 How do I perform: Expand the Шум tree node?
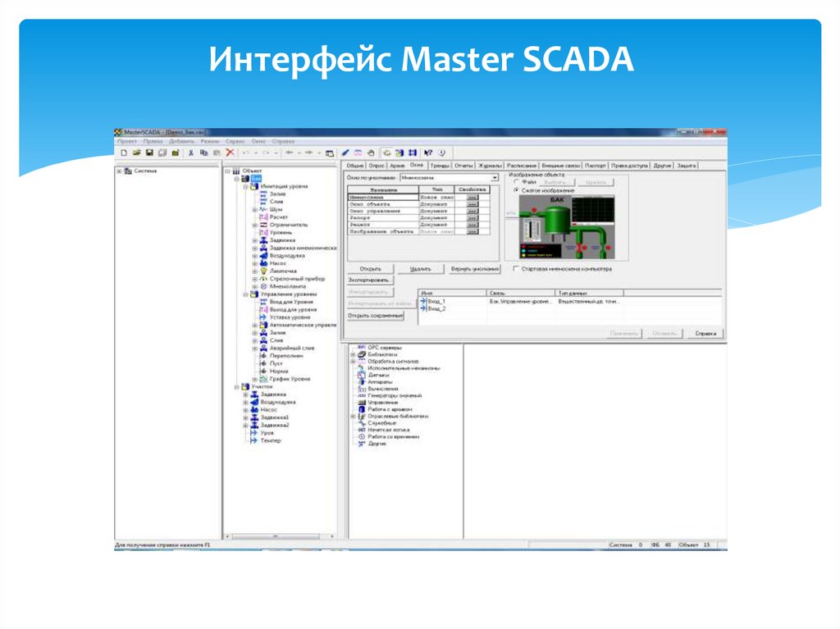pyautogui.click(x=253, y=209)
